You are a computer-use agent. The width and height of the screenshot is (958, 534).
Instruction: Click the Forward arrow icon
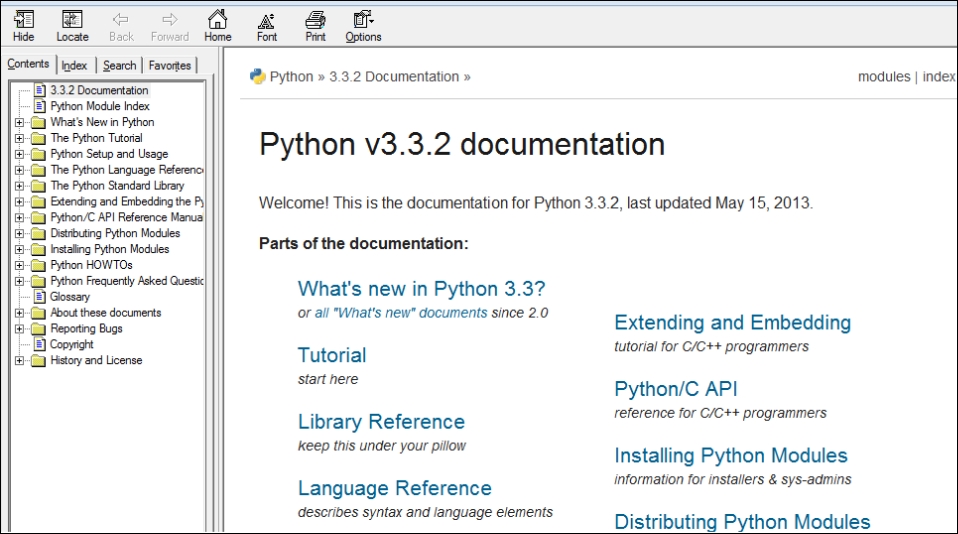[x=170, y=20]
